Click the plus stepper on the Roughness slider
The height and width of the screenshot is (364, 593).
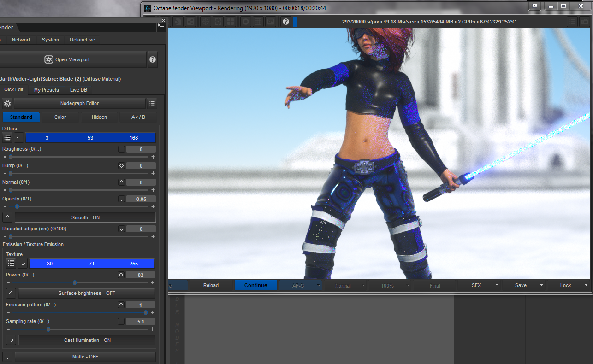(153, 157)
